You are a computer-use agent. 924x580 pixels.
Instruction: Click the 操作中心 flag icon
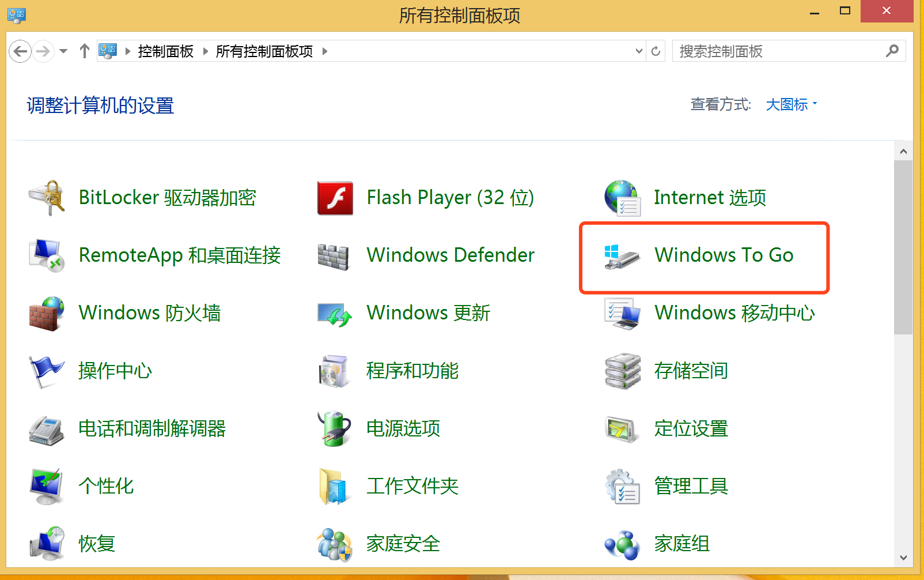coord(47,372)
